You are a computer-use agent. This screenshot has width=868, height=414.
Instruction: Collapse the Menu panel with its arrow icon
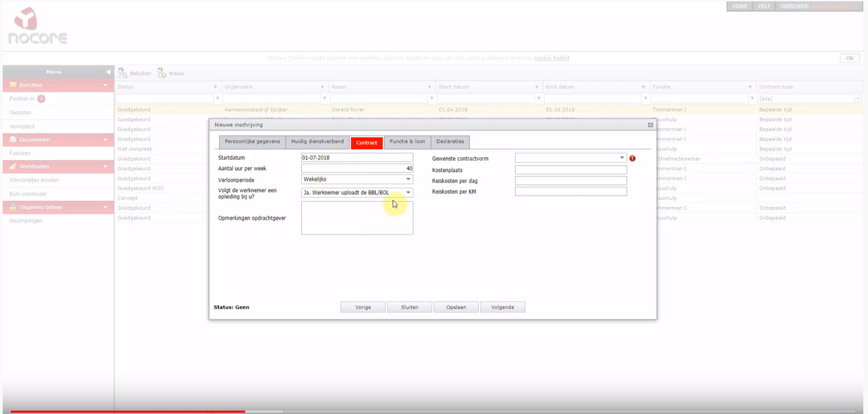[107, 71]
